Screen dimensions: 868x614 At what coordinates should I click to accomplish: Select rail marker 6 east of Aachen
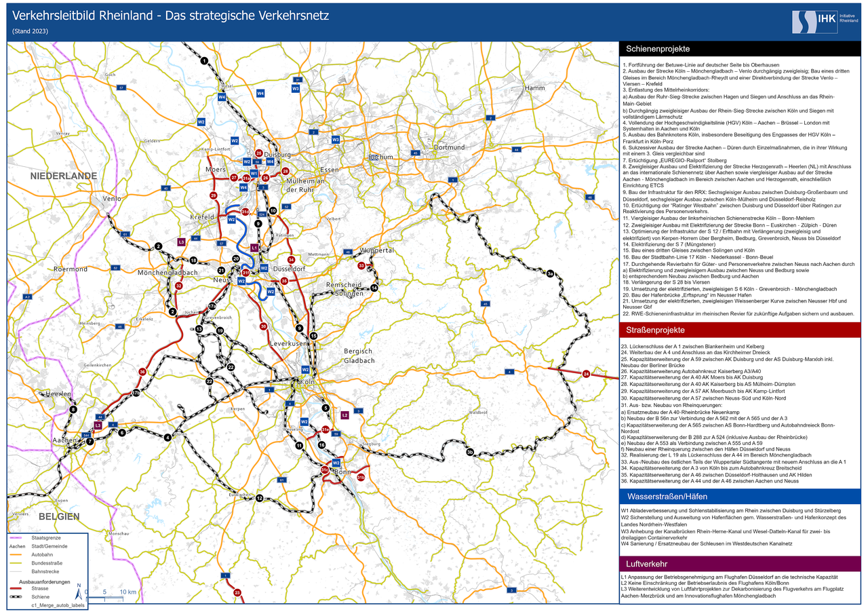pyautogui.click(x=122, y=432)
